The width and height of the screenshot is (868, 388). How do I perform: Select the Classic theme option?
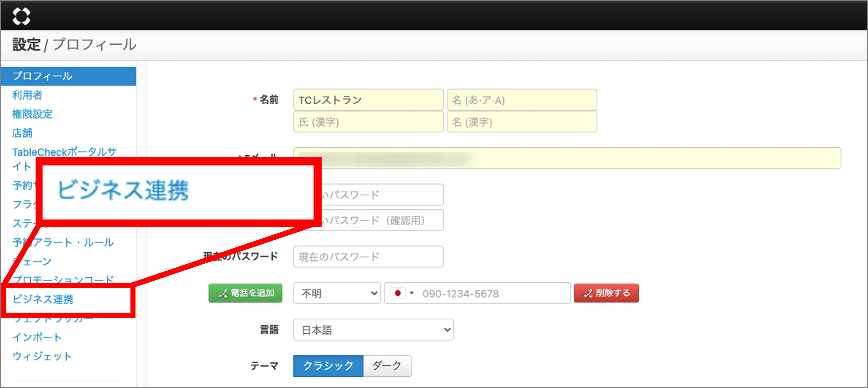pyautogui.click(x=328, y=365)
